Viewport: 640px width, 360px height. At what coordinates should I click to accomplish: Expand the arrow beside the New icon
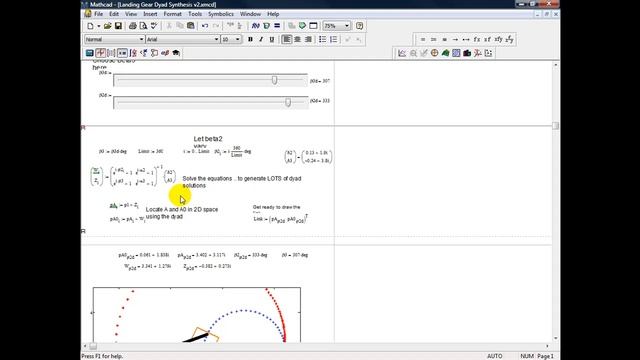tap(98, 26)
